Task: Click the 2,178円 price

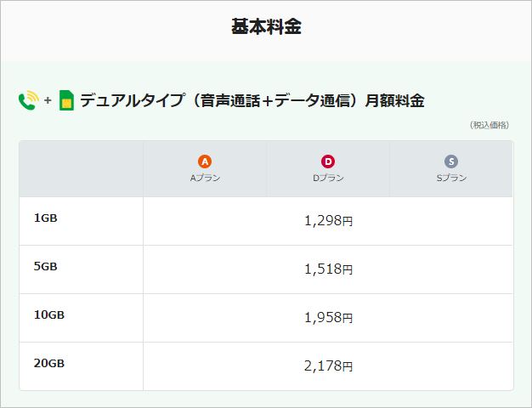Action: click(328, 366)
